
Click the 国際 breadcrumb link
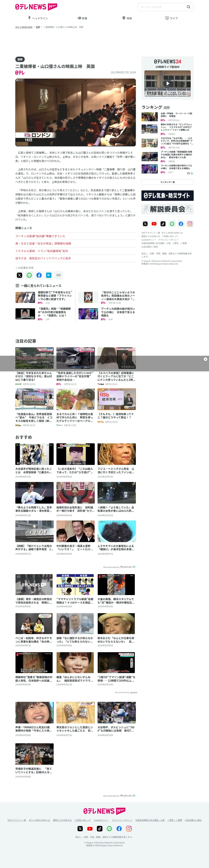(x=38, y=27)
